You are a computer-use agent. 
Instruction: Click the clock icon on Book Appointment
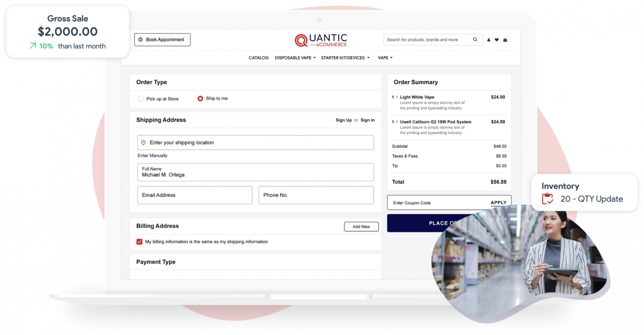tap(140, 39)
